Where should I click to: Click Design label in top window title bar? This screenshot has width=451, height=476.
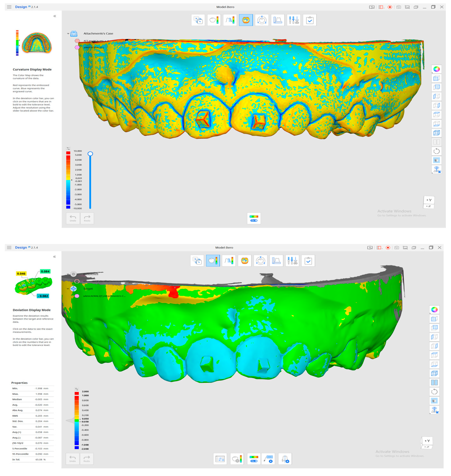coord(21,7)
